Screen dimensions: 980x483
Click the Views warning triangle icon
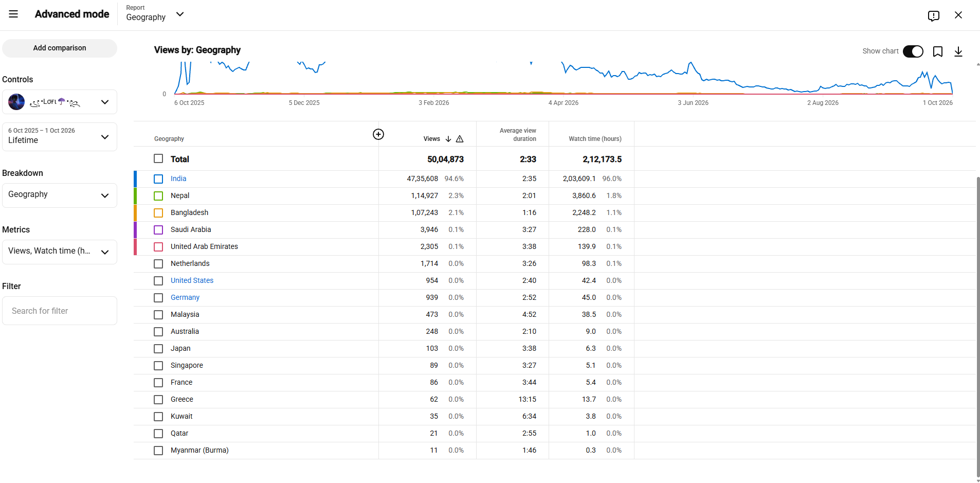tap(460, 139)
